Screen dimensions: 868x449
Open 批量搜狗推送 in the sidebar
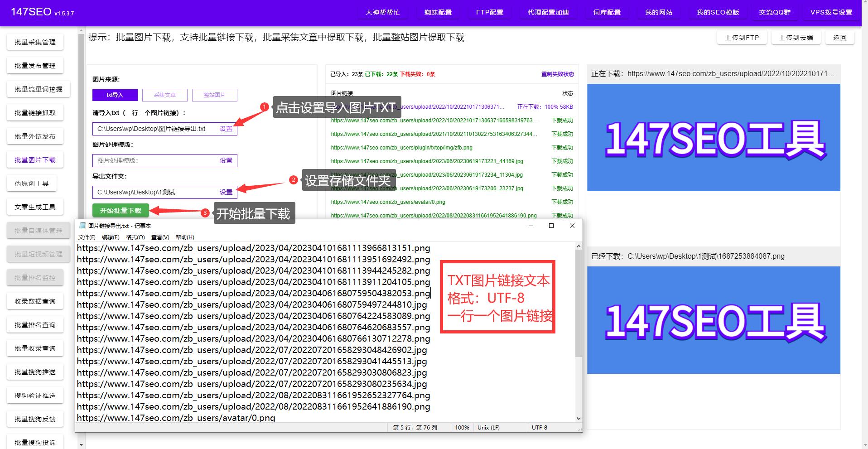click(35, 372)
